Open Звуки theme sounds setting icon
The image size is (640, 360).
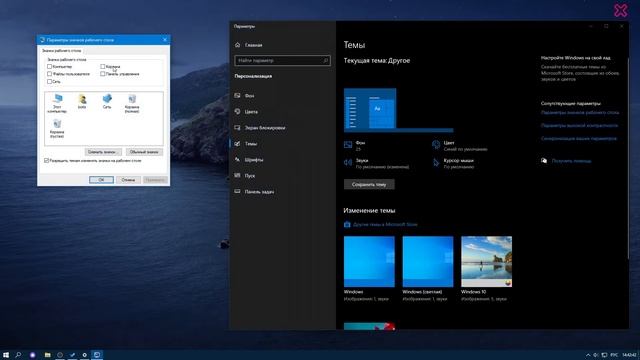pos(348,162)
